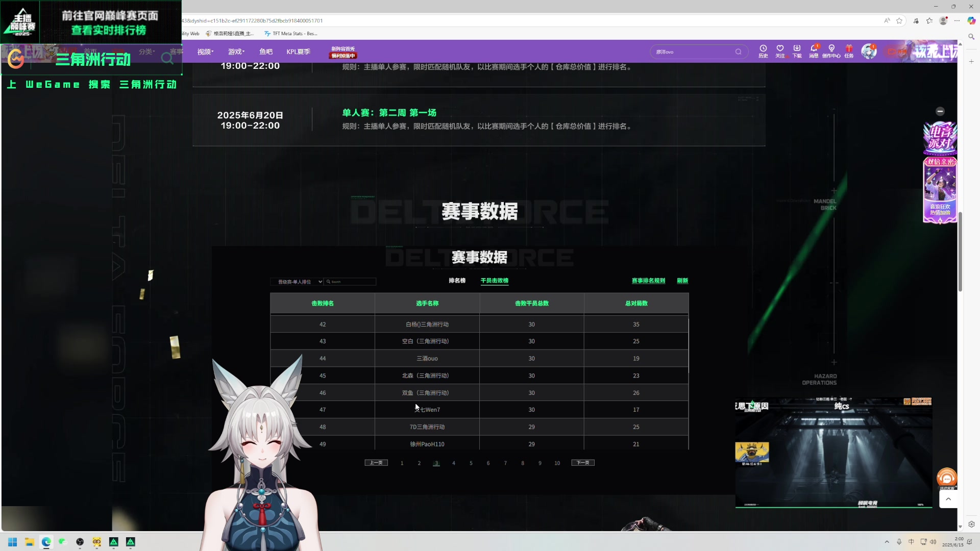
Task: Open the 鱼吧 nav item
Action: (266, 52)
